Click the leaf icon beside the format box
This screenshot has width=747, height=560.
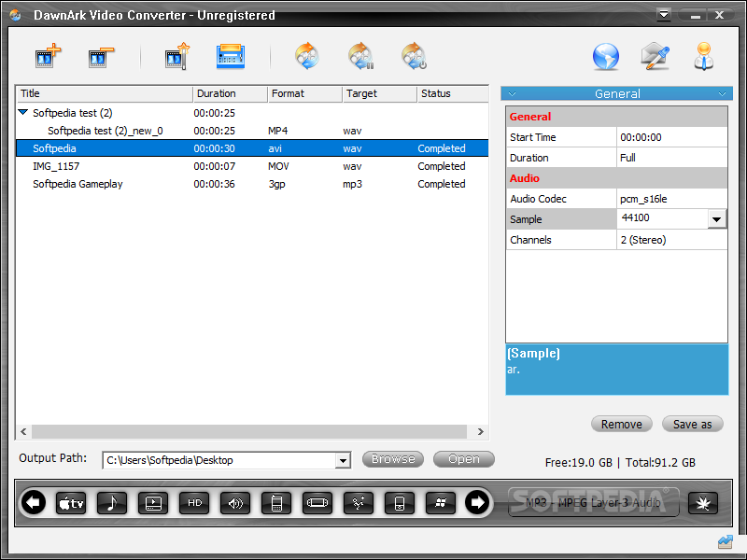point(703,503)
